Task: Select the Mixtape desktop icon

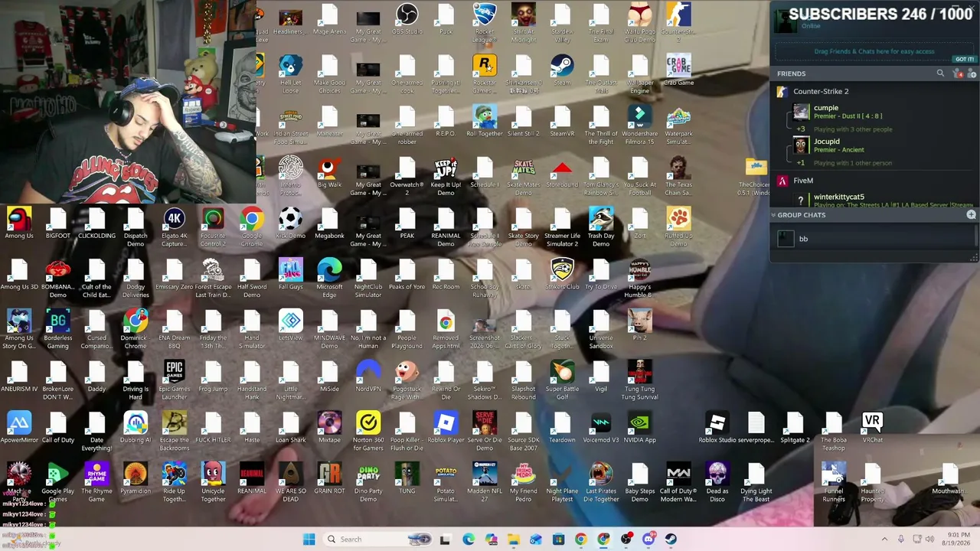Action: click(x=329, y=428)
